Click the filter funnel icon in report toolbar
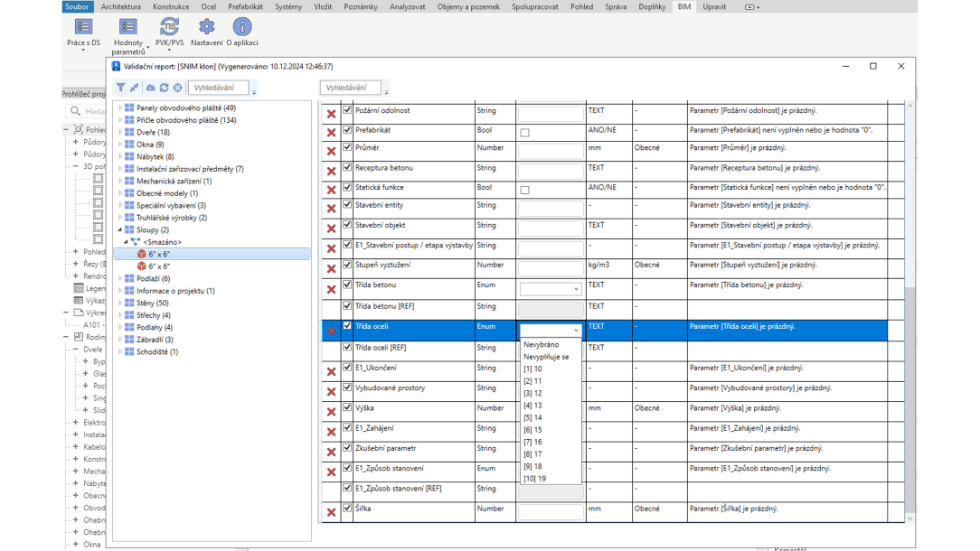980x551 pixels. pos(120,88)
